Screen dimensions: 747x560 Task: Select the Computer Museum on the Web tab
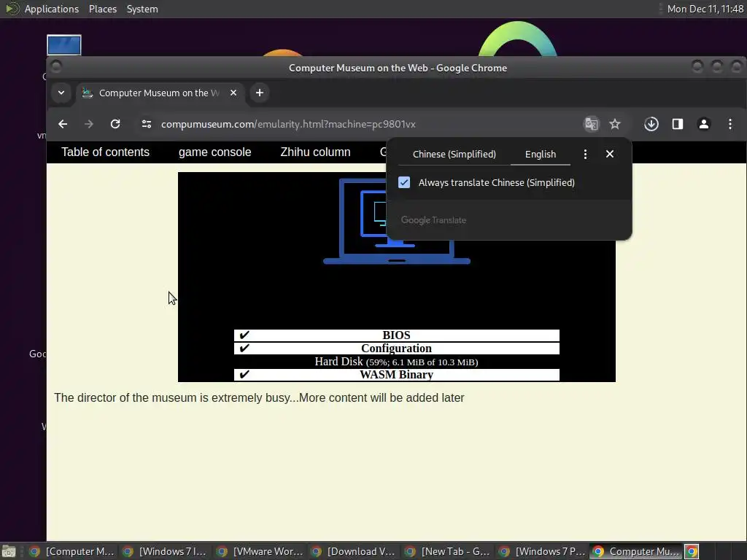tap(159, 93)
